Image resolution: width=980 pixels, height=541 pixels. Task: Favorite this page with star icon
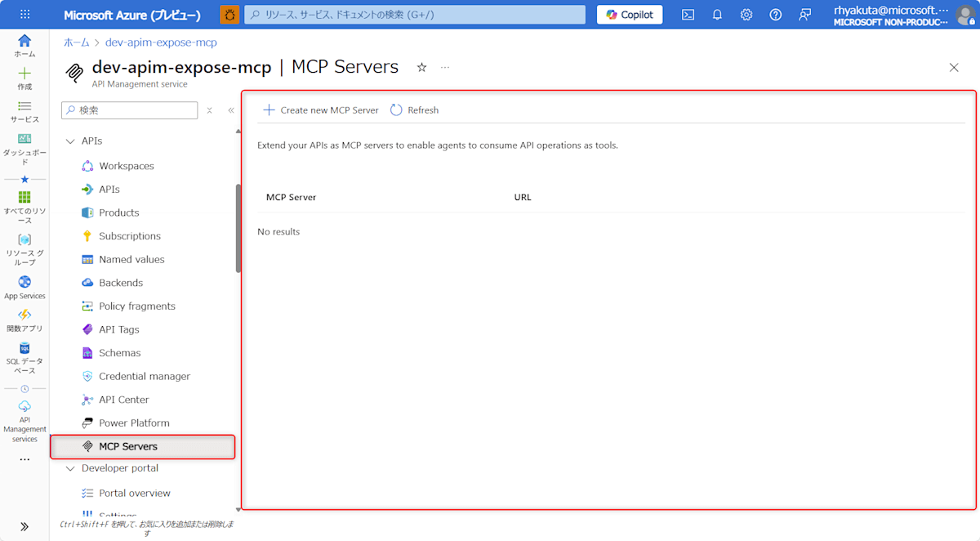point(421,67)
